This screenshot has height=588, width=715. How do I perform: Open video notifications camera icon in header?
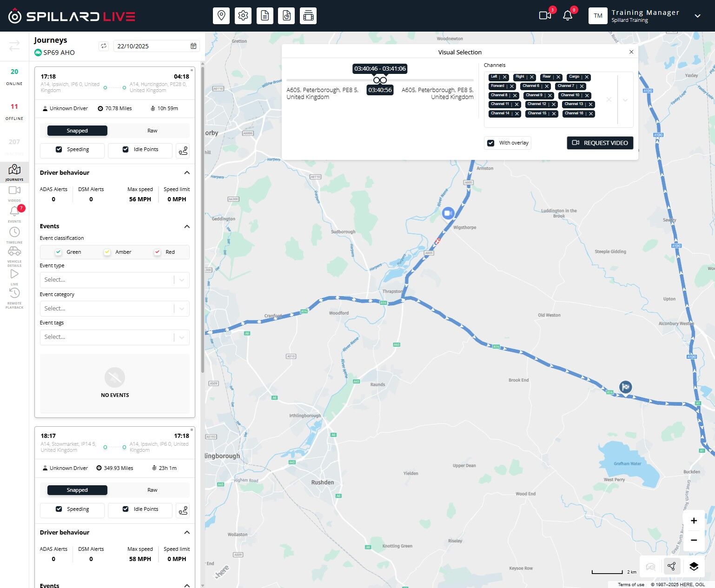545,15
